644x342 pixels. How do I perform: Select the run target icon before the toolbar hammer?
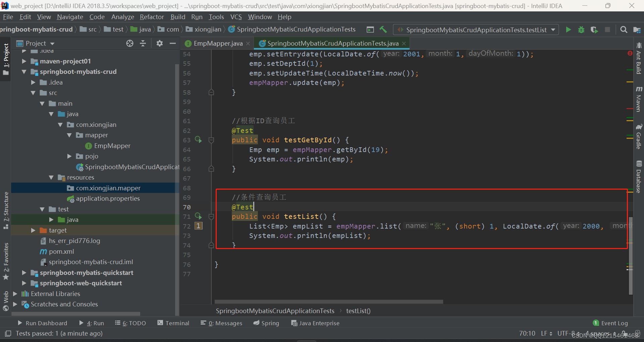(370, 30)
